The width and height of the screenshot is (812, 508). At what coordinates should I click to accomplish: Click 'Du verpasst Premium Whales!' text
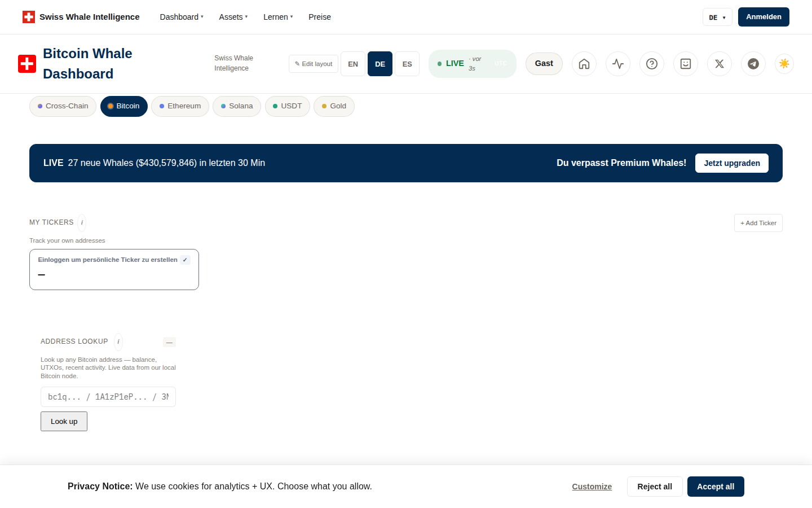coord(621,163)
